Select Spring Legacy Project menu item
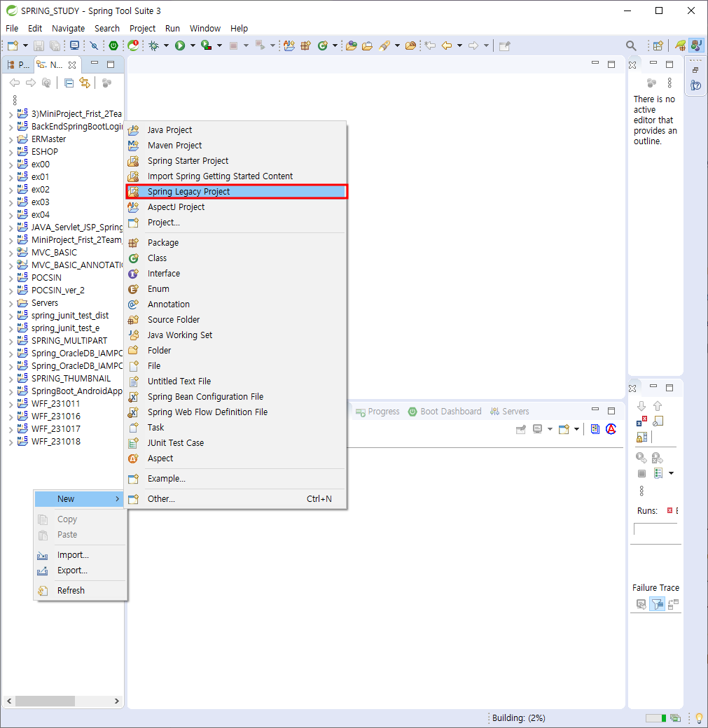Image resolution: width=708 pixels, height=728 pixels. (237, 192)
